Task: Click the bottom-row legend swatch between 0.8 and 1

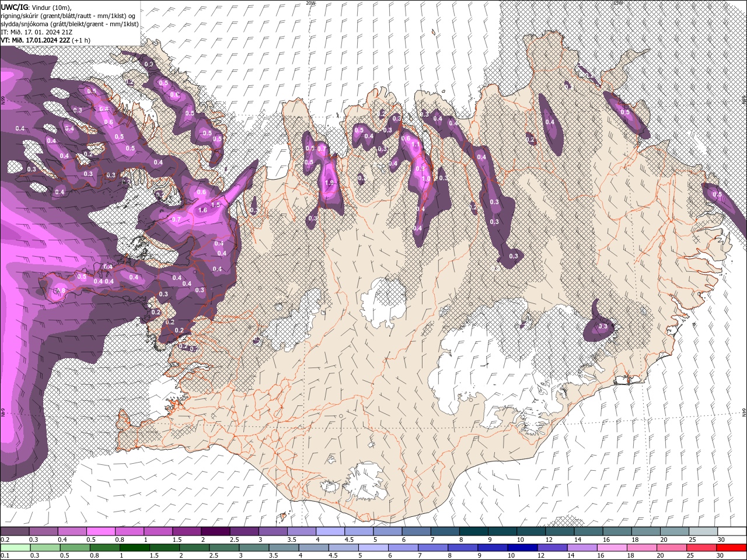Action: [104, 547]
